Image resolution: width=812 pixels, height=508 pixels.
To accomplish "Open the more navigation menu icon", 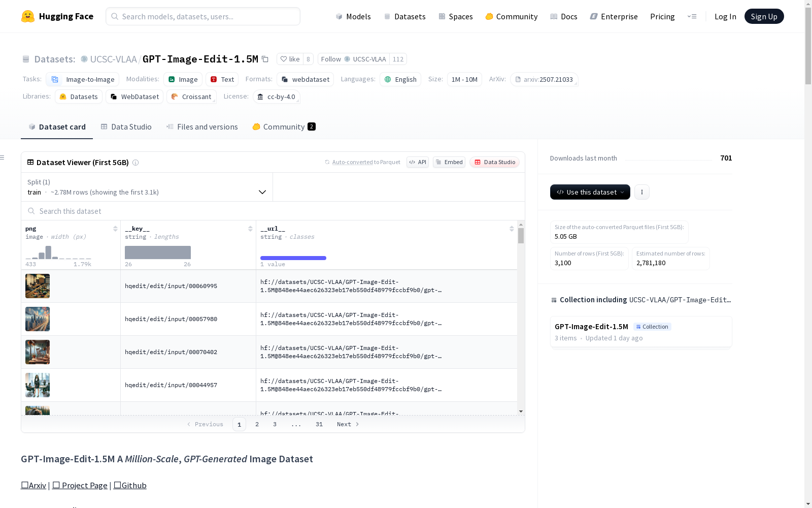I will coord(692,16).
